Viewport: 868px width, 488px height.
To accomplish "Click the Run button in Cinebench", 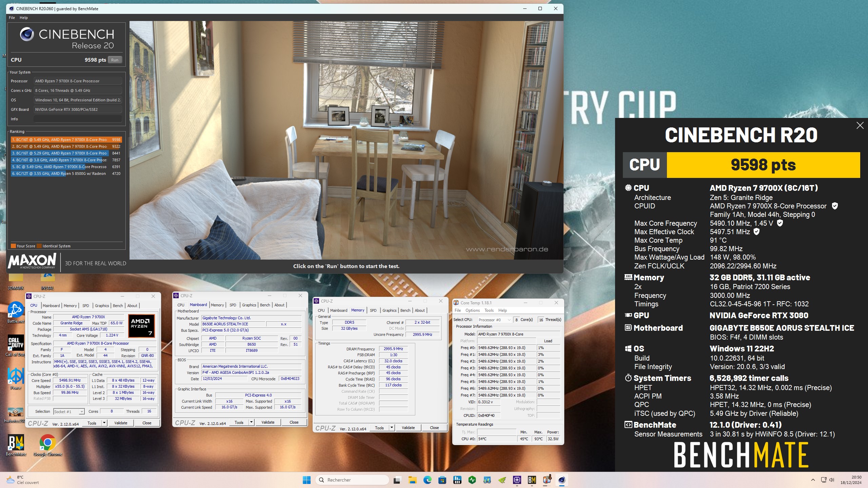I will coord(115,60).
